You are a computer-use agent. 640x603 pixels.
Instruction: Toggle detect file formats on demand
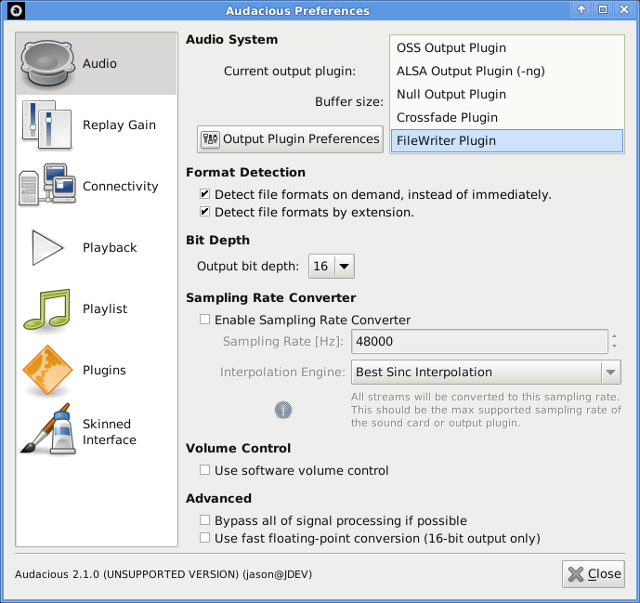(x=204, y=194)
